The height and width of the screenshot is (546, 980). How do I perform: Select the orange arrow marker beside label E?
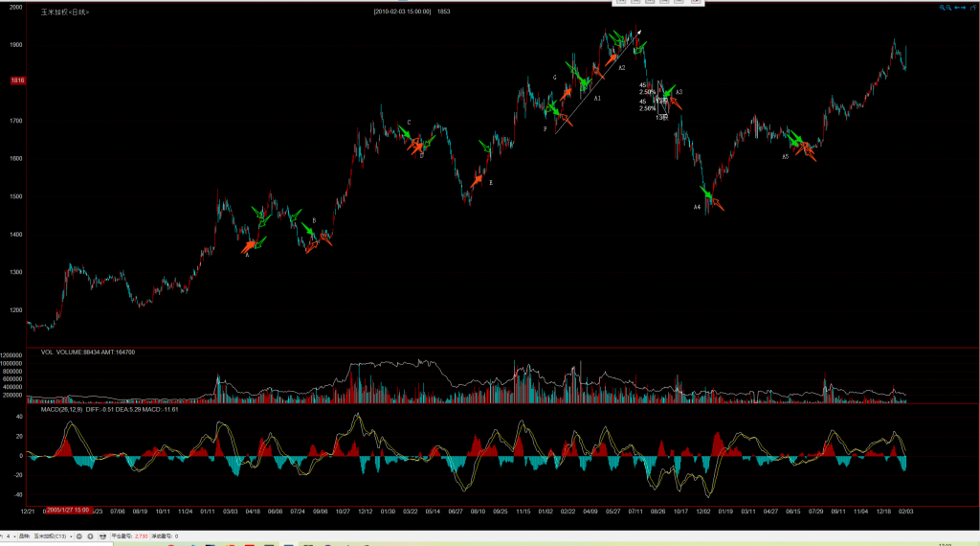tap(478, 178)
